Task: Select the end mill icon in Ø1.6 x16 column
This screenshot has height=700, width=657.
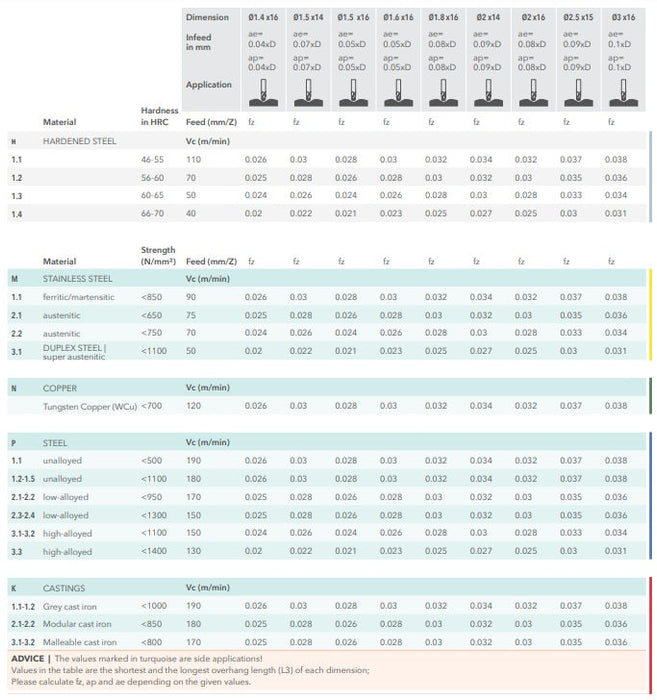Action: tap(397, 88)
